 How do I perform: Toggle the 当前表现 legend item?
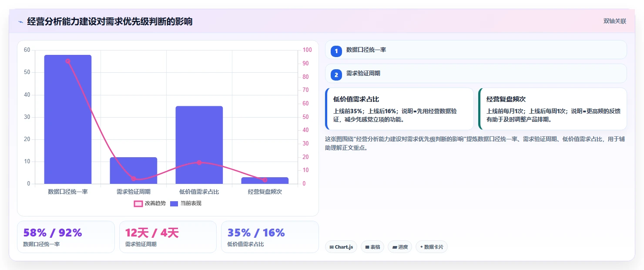click(186, 203)
